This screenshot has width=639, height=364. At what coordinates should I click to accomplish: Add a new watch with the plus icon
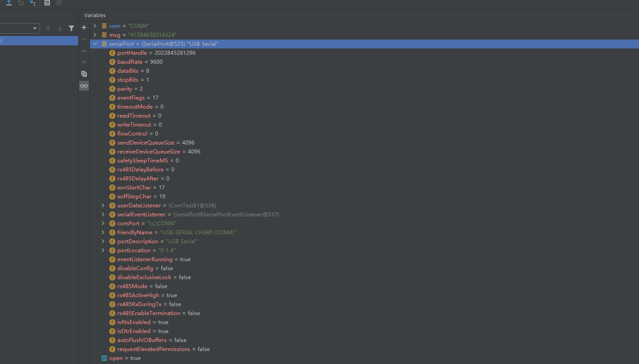pyautogui.click(x=84, y=27)
